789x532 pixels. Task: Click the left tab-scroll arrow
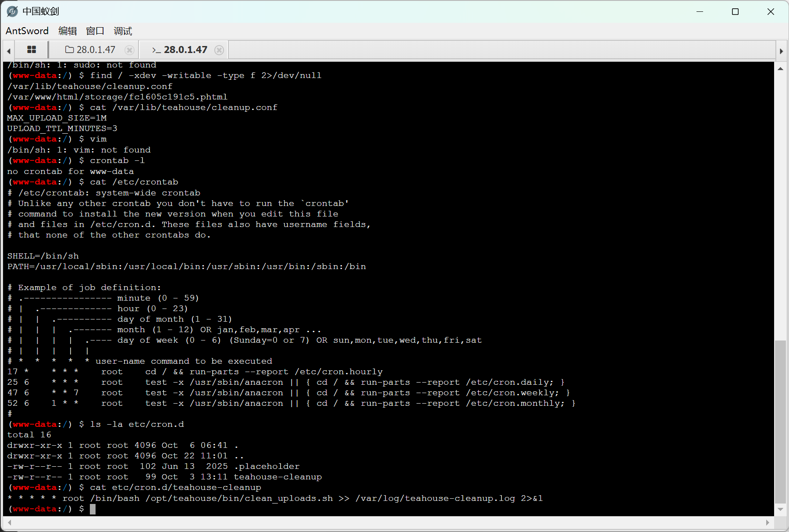(x=8, y=51)
